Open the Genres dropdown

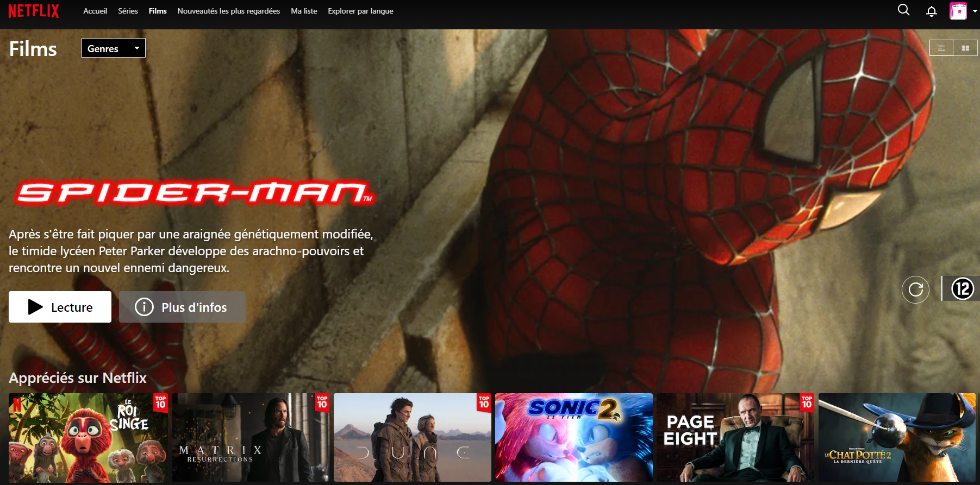[x=114, y=48]
